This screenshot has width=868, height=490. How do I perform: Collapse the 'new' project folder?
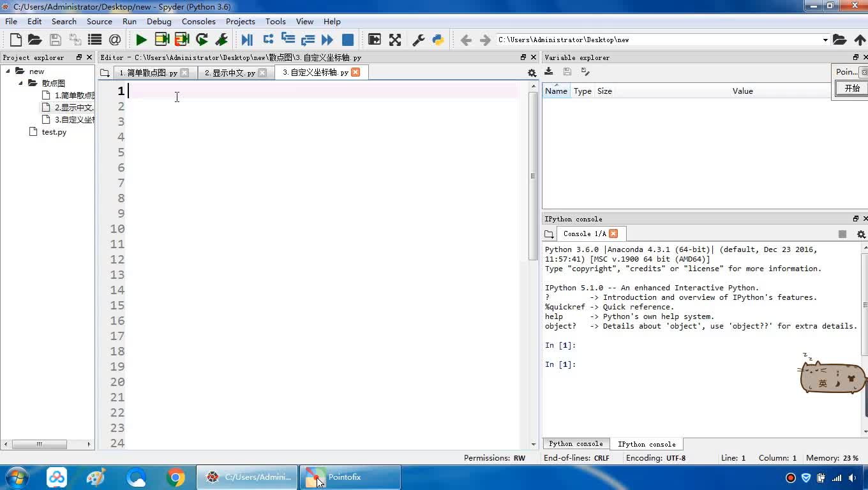click(8, 71)
